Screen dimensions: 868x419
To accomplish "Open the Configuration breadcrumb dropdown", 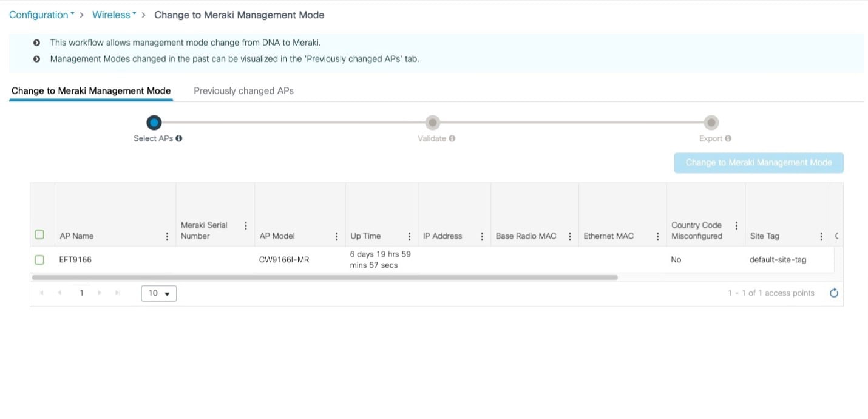I will [41, 15].
